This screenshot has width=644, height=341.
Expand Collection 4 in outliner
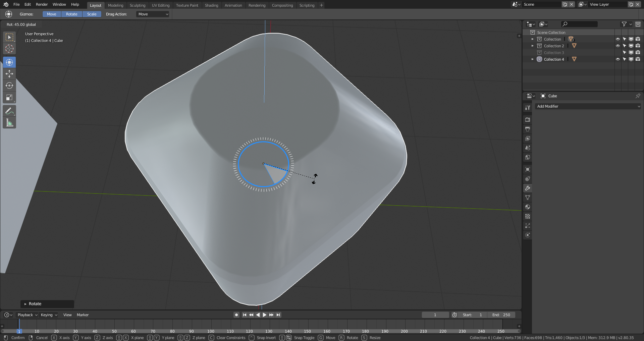click(x=532, y=59)
